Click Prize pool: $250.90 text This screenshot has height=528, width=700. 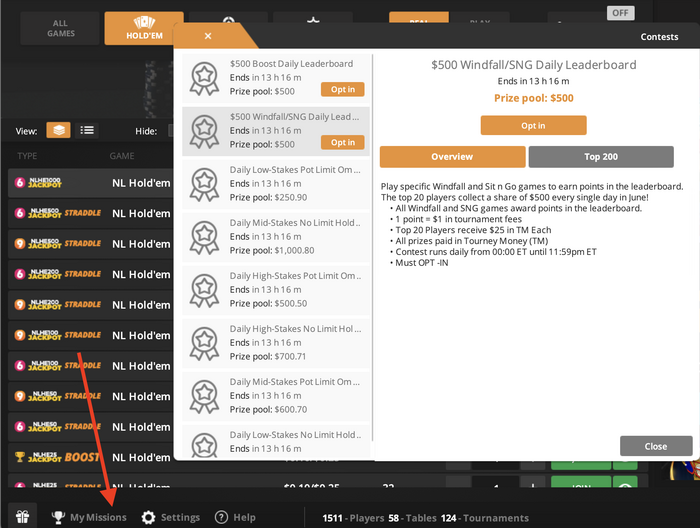coord(268,197)
